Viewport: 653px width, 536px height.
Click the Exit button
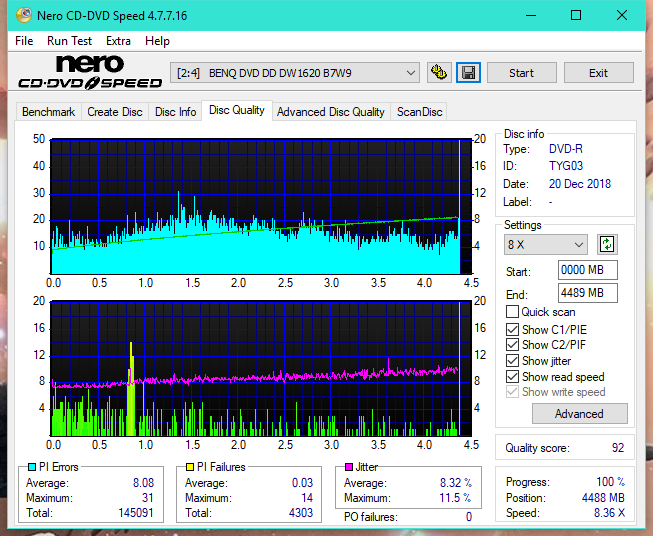[599, 73]
